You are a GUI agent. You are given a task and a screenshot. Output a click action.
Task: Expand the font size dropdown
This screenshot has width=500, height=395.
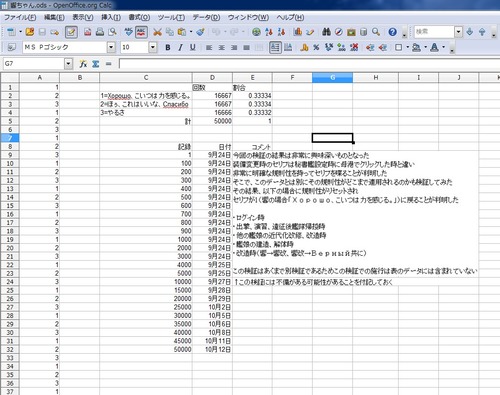coord(153,47)
